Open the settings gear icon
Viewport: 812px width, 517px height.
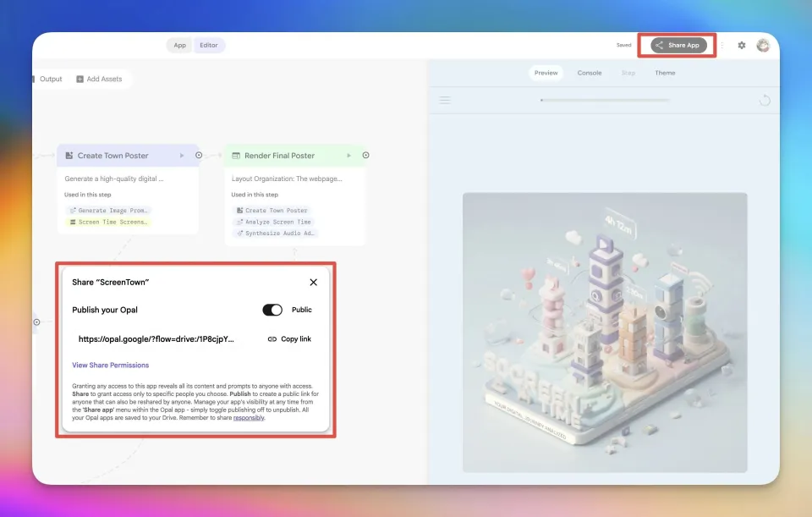point(742,46)
